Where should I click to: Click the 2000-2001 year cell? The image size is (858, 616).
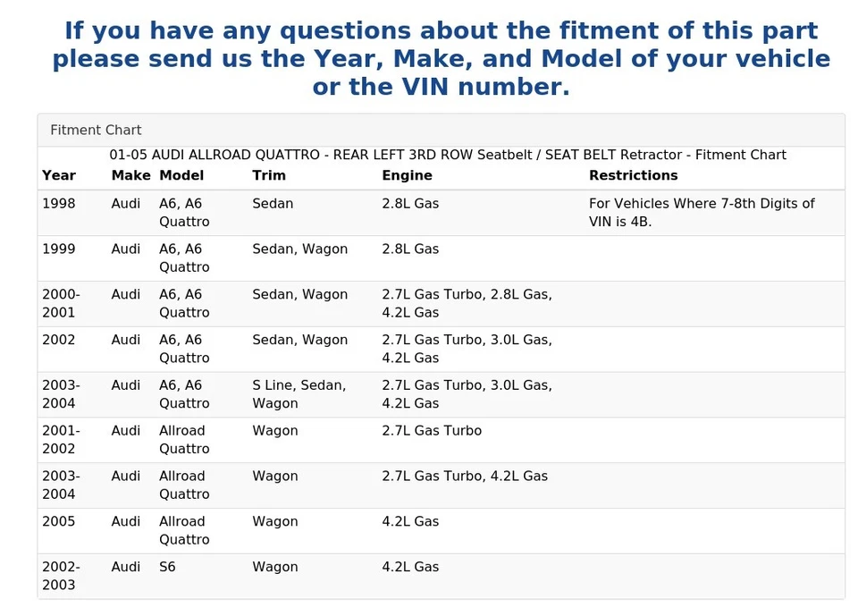[62, 303]
